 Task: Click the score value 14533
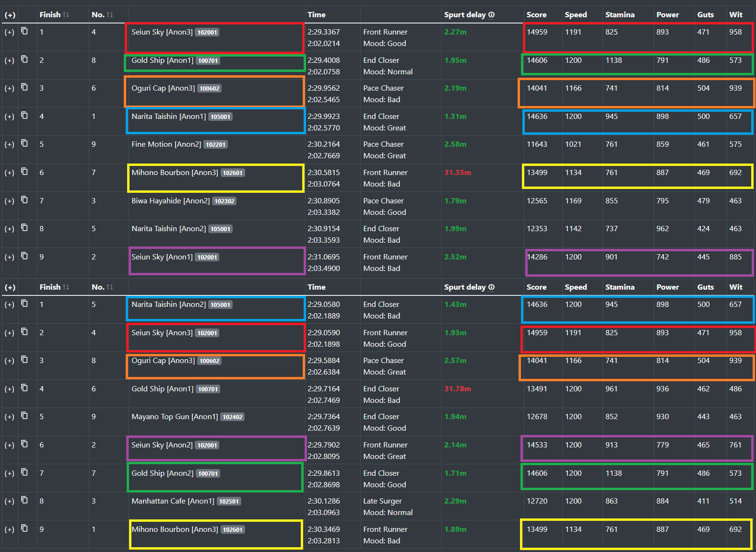[537, 445]
